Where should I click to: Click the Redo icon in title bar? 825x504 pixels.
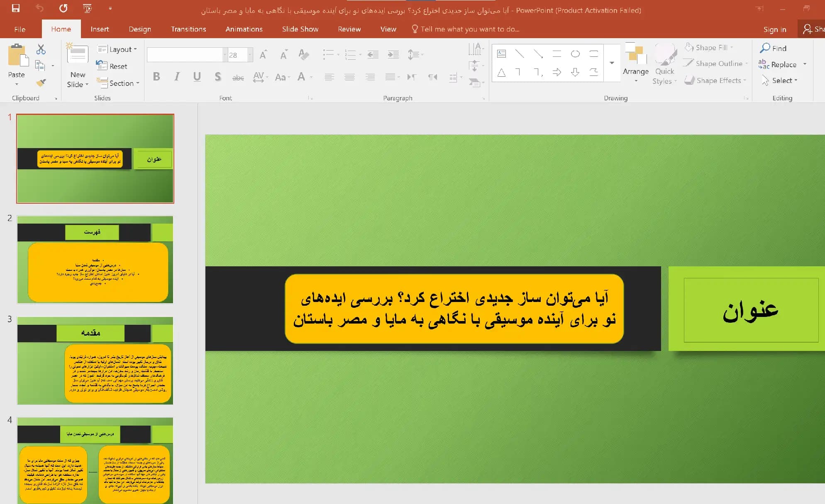63,8
